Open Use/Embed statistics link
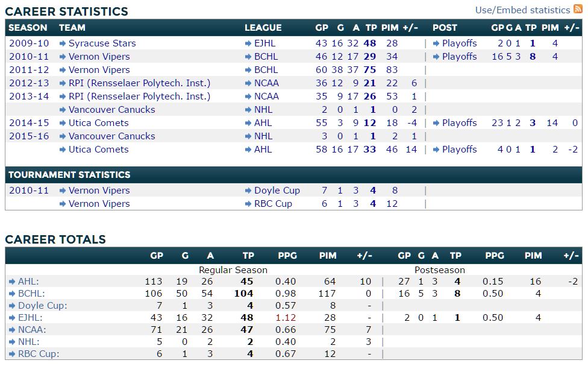588x366 pixels. coord(522,10)
